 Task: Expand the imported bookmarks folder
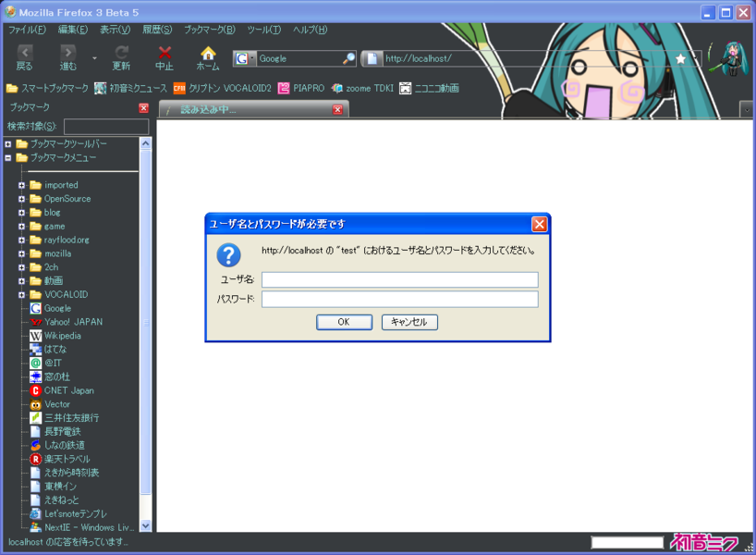[21, 184]
